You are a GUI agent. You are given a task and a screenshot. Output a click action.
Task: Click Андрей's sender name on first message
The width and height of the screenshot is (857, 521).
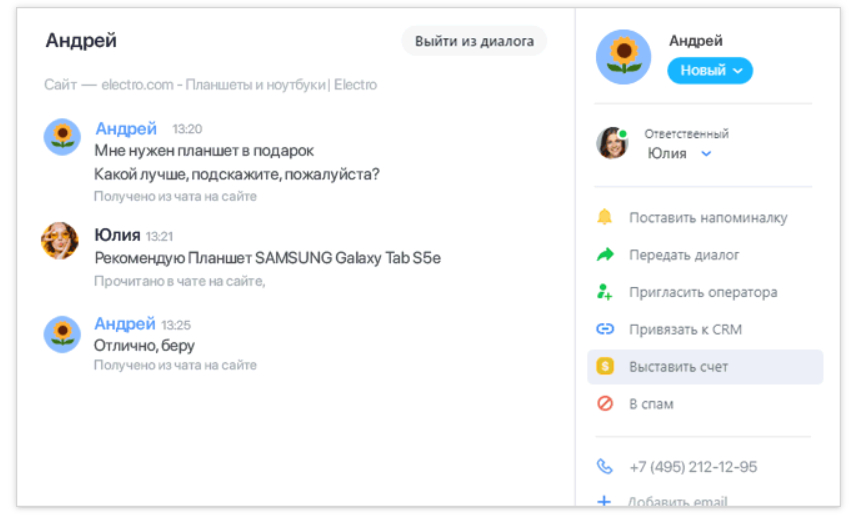(x=126, y=129)
